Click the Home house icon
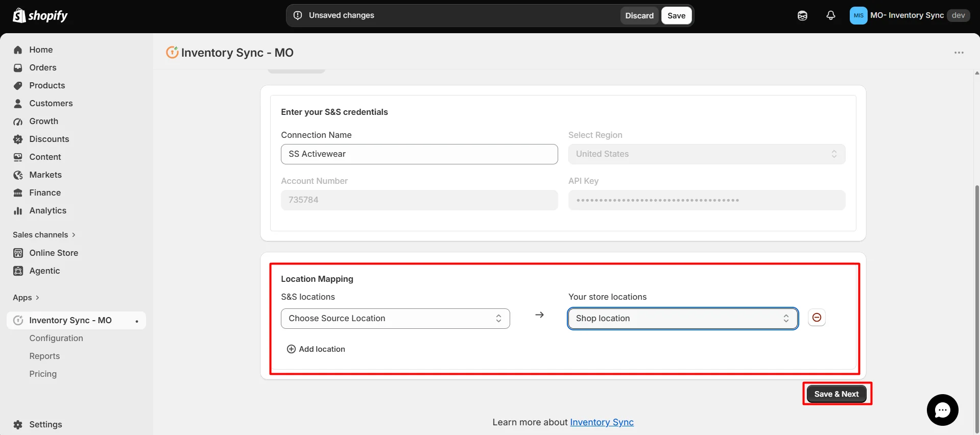 [18, 50]
